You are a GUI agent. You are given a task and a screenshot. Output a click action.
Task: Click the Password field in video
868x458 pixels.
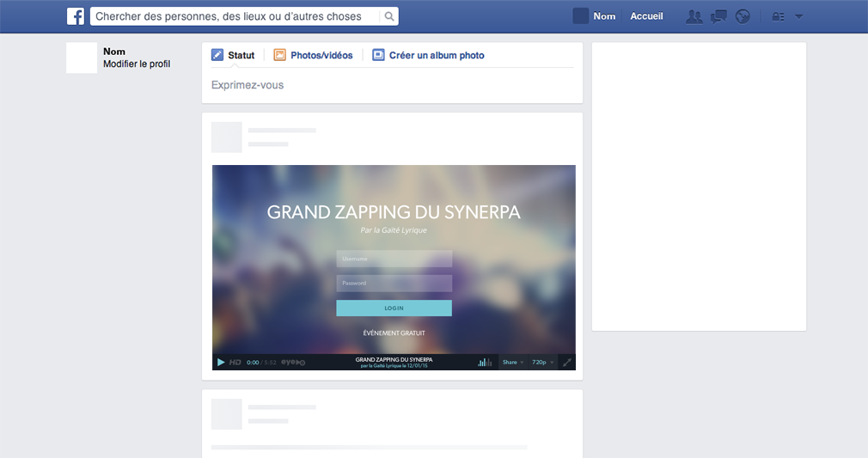point(394,283)
